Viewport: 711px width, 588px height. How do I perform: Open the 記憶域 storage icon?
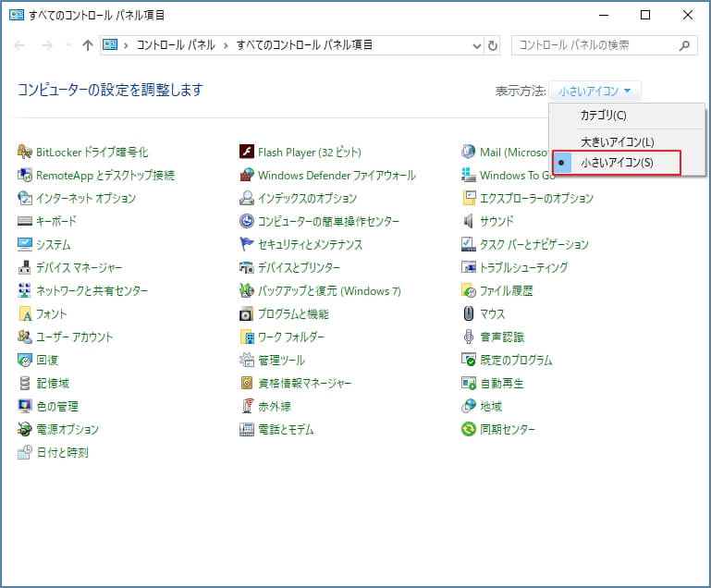(24, 383)
